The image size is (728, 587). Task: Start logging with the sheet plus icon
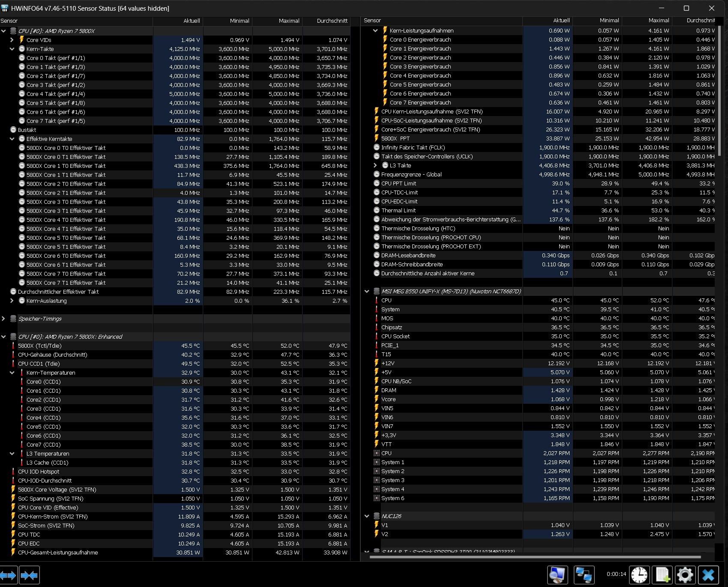(x=662, y=575)
